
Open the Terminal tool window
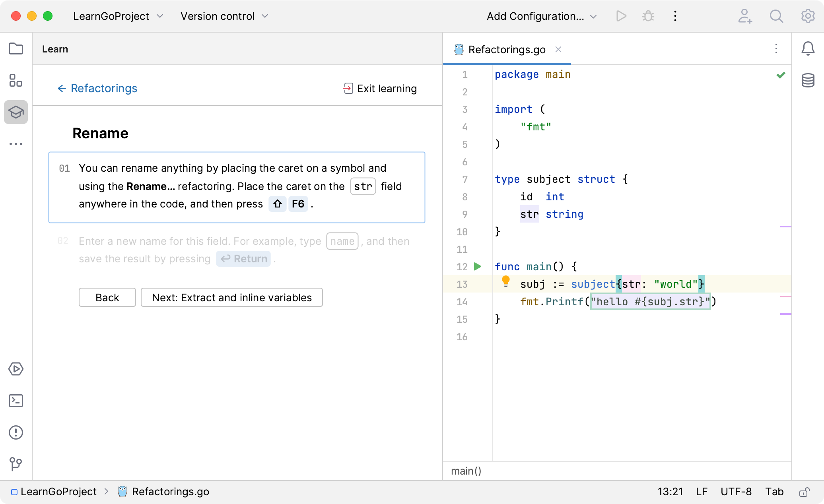[16, 401]
